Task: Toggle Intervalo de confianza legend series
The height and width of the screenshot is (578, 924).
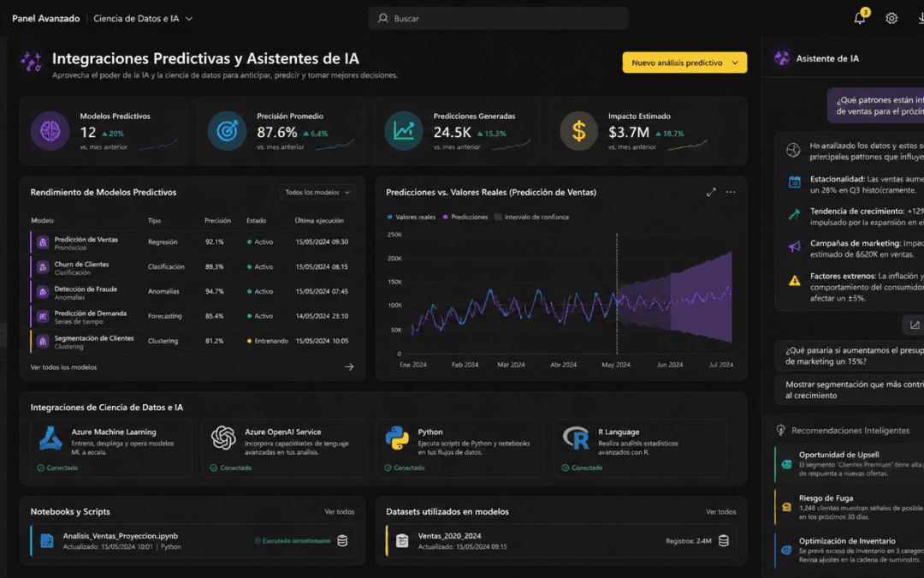Action: coord(531,217)
